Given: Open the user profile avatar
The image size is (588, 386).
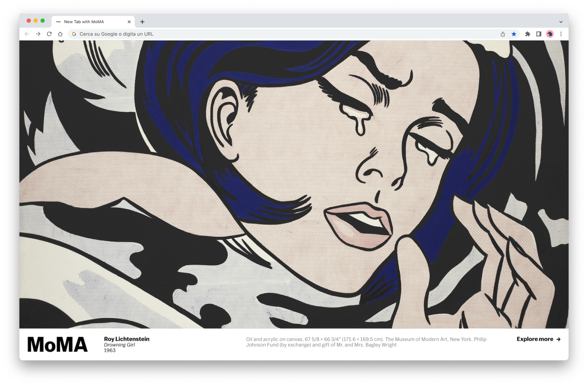Looking at the screenshot, I should [x=550, y=34].
